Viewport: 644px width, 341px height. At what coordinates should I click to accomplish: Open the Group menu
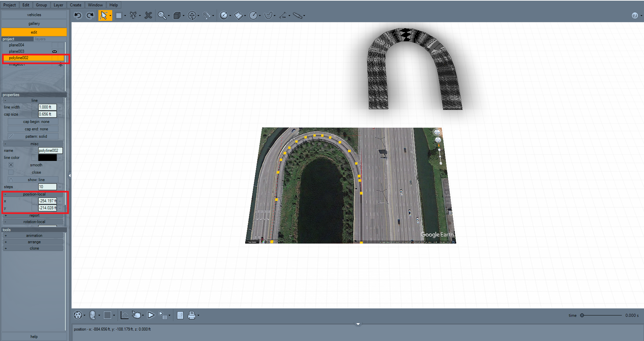tap(41, 5)
